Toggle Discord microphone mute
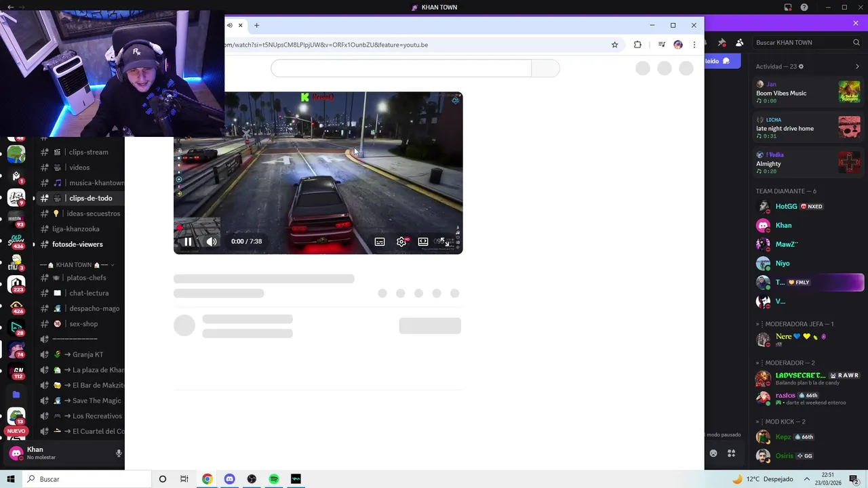This screenshot has width=868, height=488. [119, 453]
